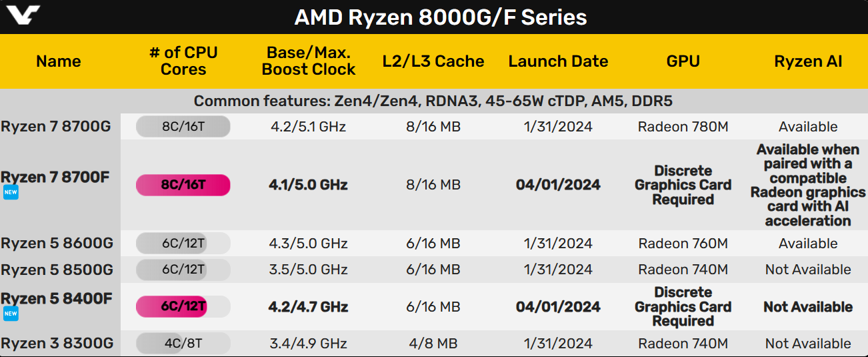
Task: Click the Ryzen 7 8700G row name
Action: pos(56,126)
